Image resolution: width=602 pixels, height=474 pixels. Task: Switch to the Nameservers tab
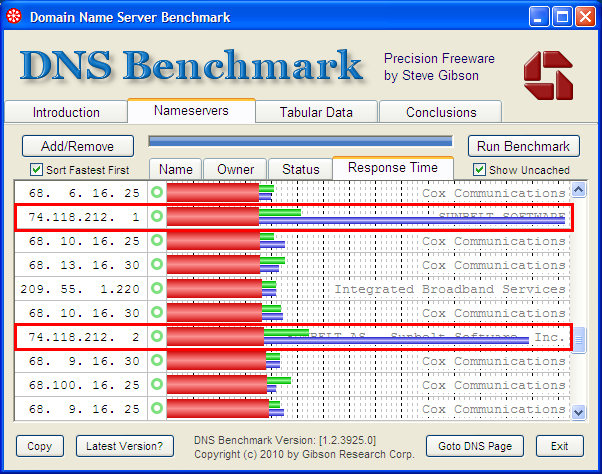[x=191, y=111]
